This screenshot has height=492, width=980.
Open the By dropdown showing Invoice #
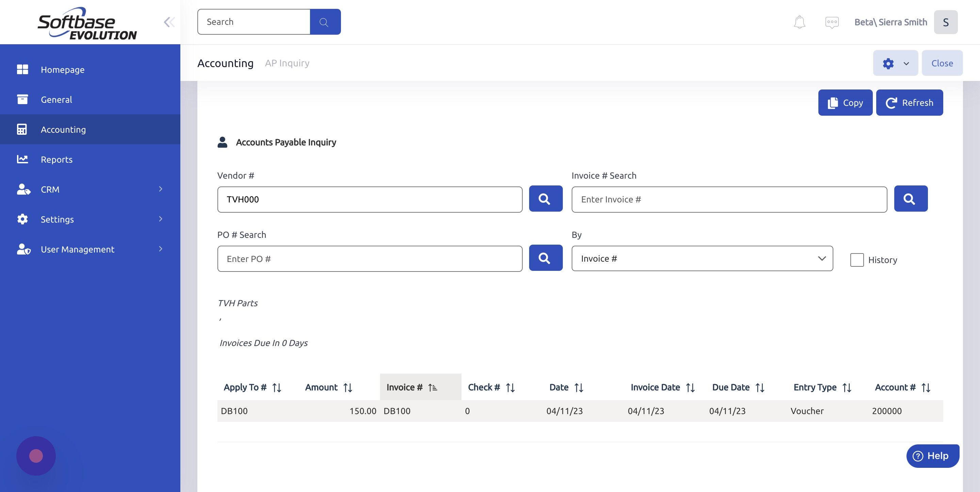(x=702, y=258)
